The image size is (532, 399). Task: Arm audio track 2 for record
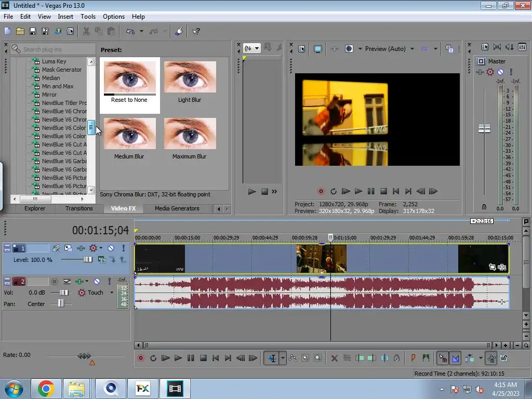[54, 281]
